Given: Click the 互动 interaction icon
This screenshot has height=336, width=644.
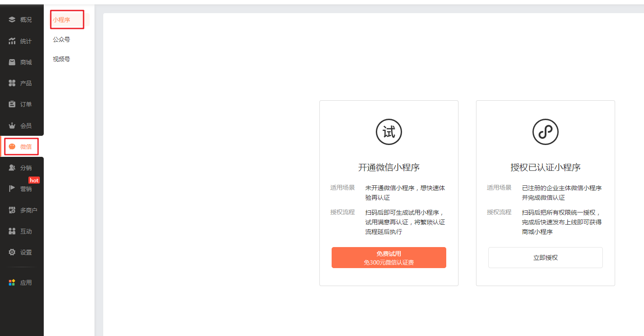Looking at the screenshot, I should [12, 231].
